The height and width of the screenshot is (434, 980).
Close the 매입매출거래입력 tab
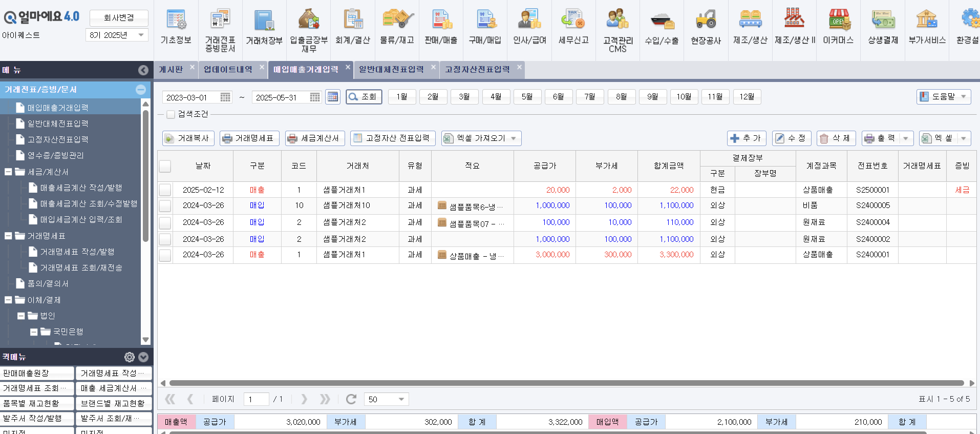[348, 67]
